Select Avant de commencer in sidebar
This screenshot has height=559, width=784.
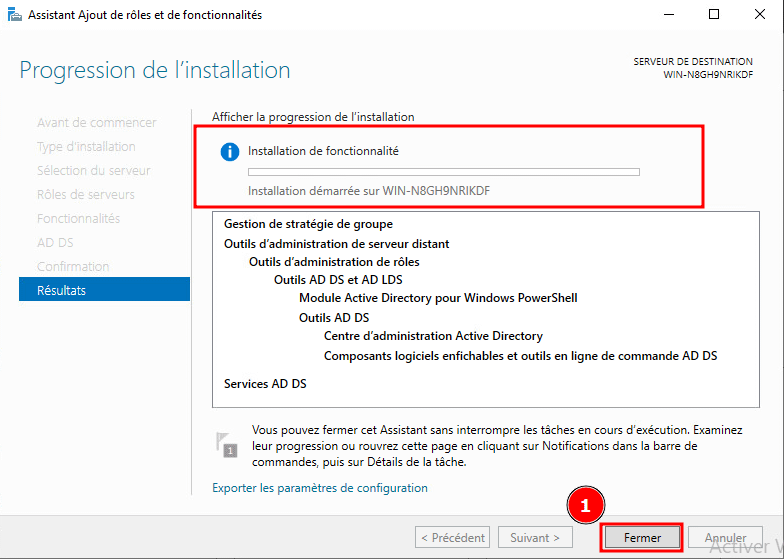point(96,122)
